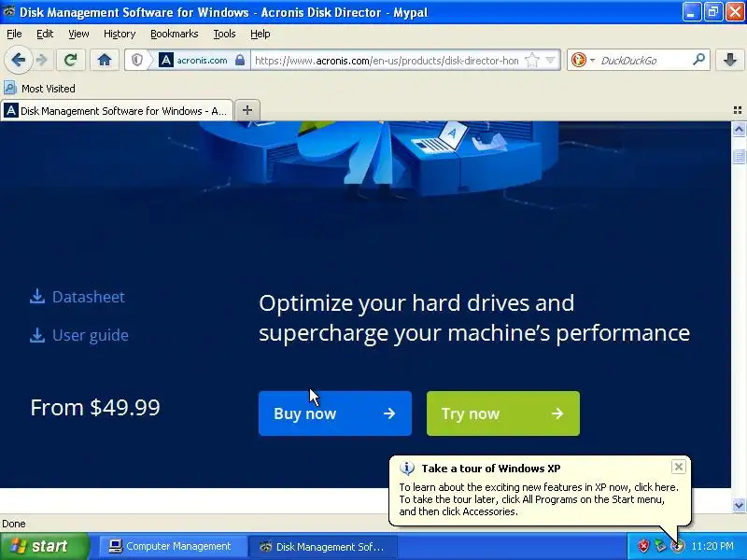Viewport: 747px width, 560px height.
Task: Open the File menu
Action: 14,34
